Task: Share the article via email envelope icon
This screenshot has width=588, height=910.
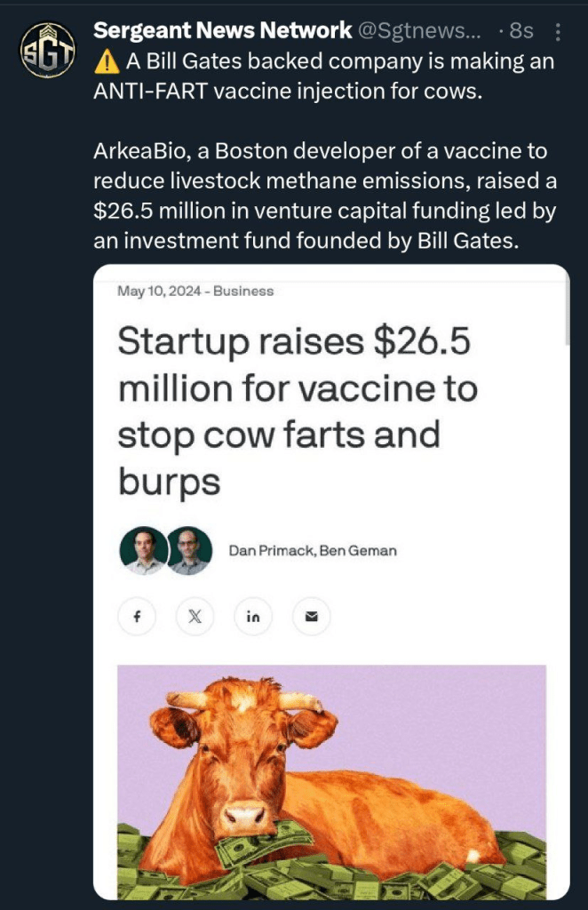Action: pos(311,617)
